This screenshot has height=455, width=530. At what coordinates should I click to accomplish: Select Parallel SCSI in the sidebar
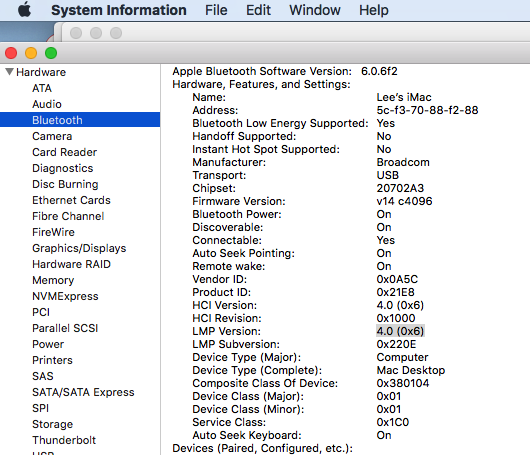click(65, 328)
